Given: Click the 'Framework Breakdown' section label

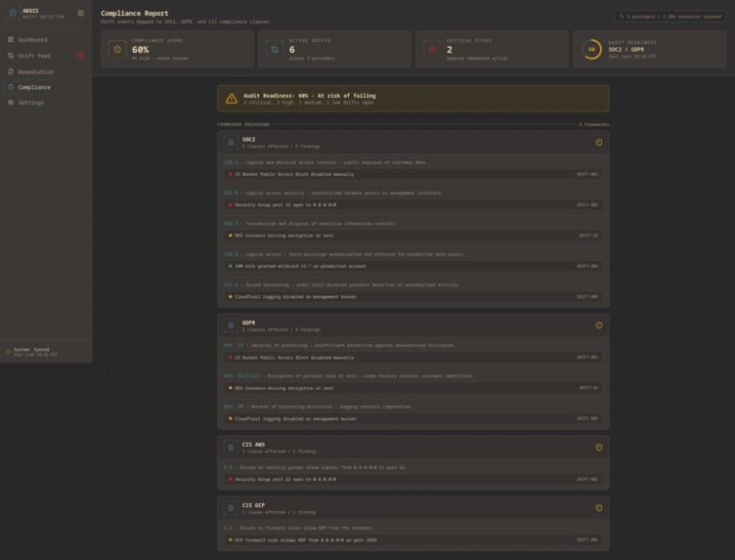Looking at the screenshot, I should (243, 125).
